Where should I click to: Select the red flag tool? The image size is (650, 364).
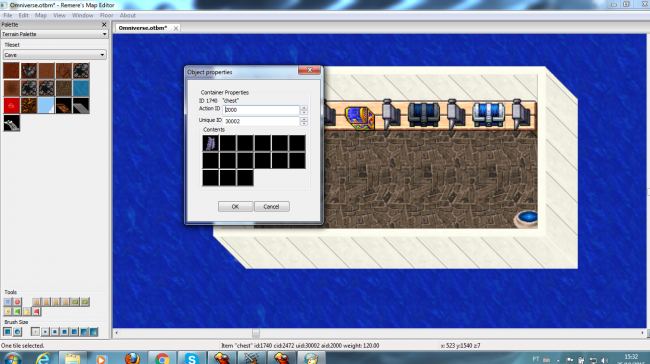36,311
